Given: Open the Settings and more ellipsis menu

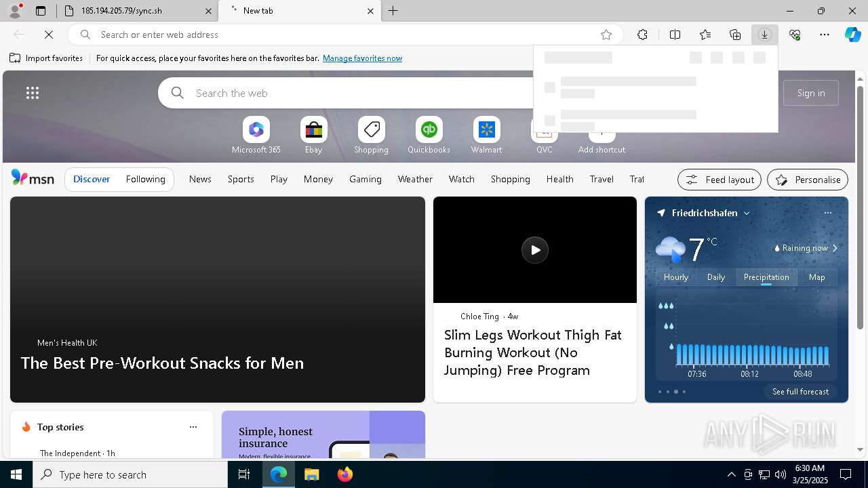Looking at the screenshot, I should coord(825,35).
